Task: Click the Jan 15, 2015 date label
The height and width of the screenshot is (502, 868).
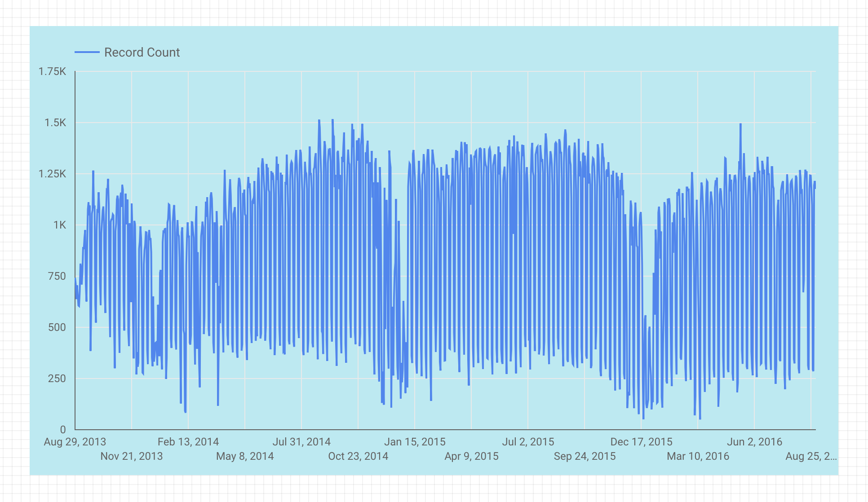Action: pyautogui.click(x=415, y=442)
